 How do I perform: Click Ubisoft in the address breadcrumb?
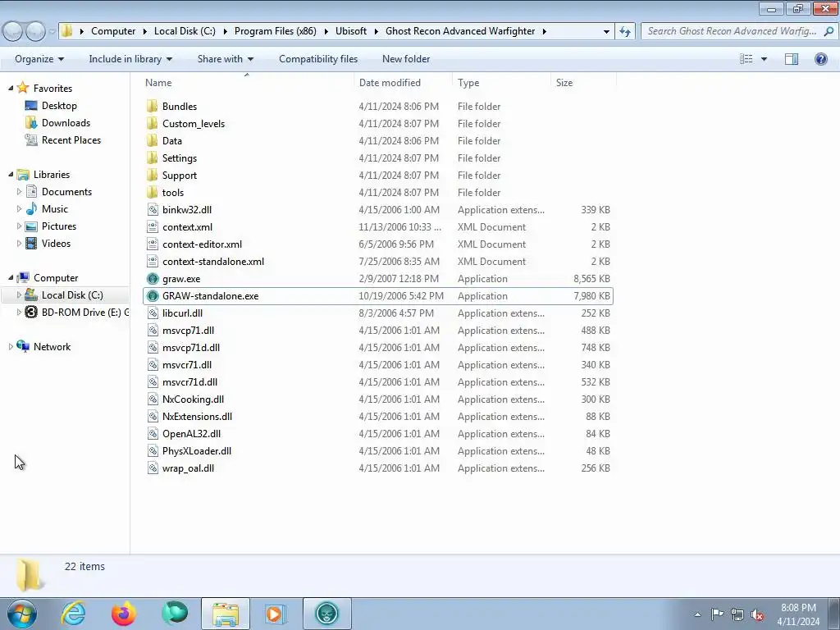point(351,31)
